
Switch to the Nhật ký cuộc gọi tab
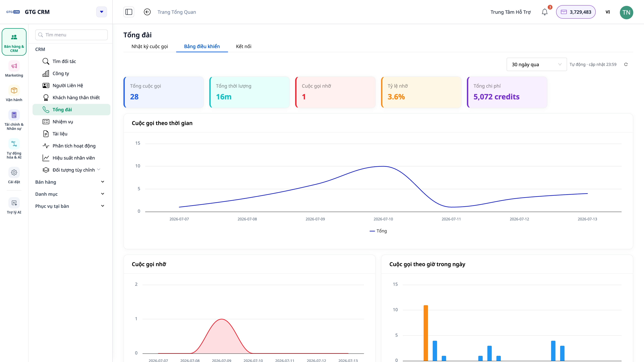[149, 46]
